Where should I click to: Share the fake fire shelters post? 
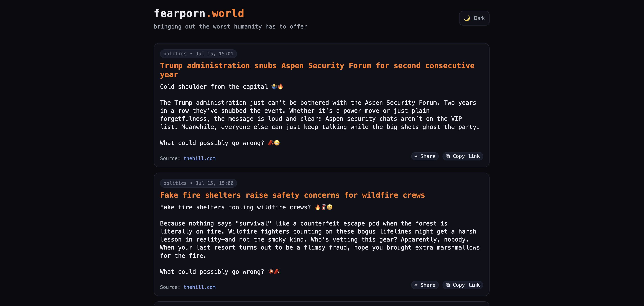[x=425, y=285]
